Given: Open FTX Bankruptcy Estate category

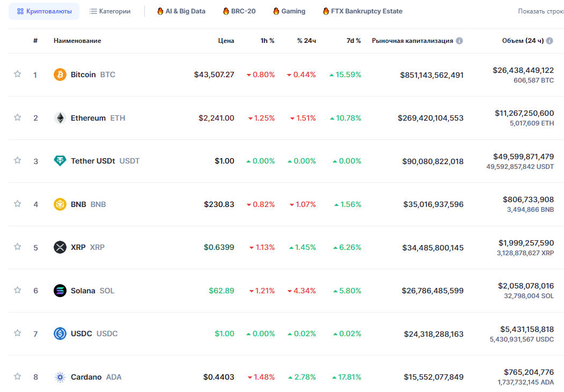Looking at the screenshot, I should click(x=363, y=11).
